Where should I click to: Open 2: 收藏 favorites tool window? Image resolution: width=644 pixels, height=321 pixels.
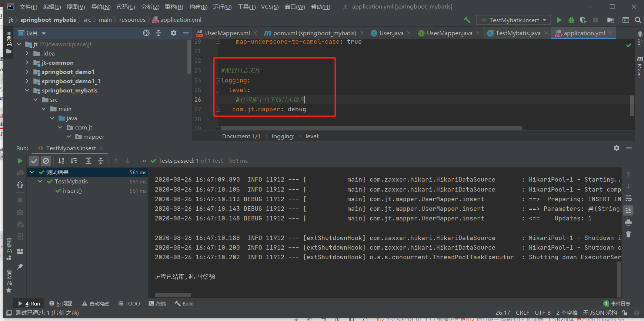(9, 281)
